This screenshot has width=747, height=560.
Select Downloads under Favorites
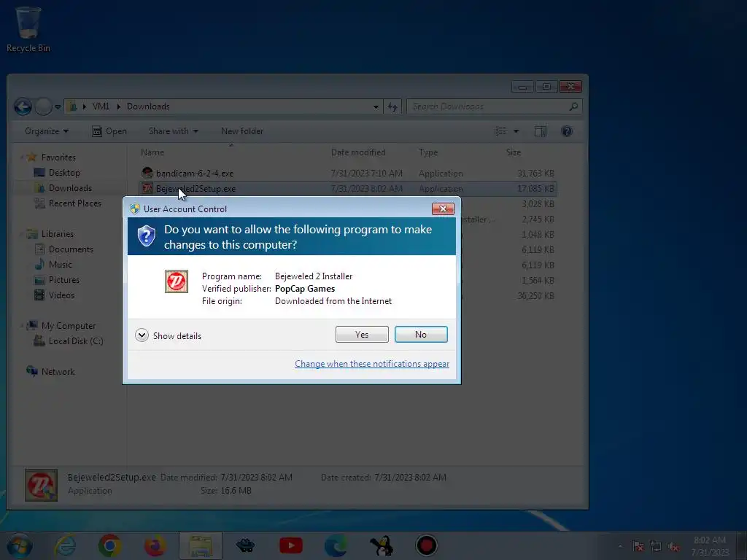tap(70, 188)
